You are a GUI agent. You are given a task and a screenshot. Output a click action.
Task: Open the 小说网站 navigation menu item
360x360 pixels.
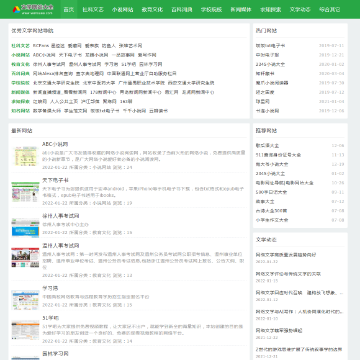click(122, 9)
